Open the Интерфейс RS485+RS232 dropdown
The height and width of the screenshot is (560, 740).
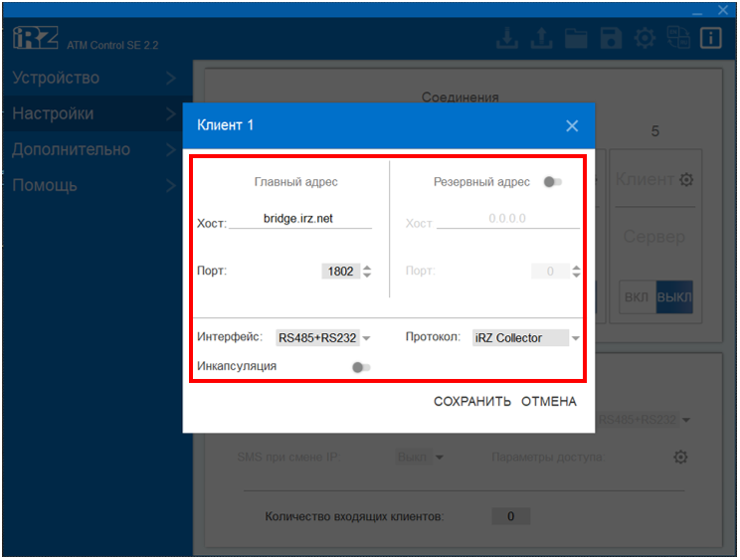(x=323, y=338)
